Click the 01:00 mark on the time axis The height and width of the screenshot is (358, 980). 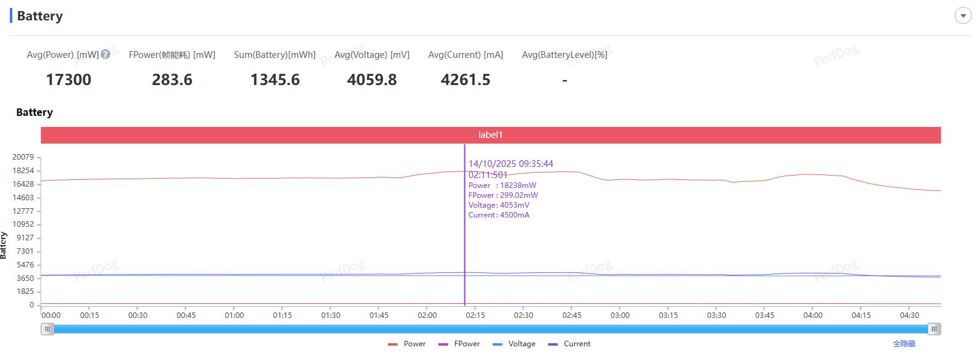coord(234,315)
